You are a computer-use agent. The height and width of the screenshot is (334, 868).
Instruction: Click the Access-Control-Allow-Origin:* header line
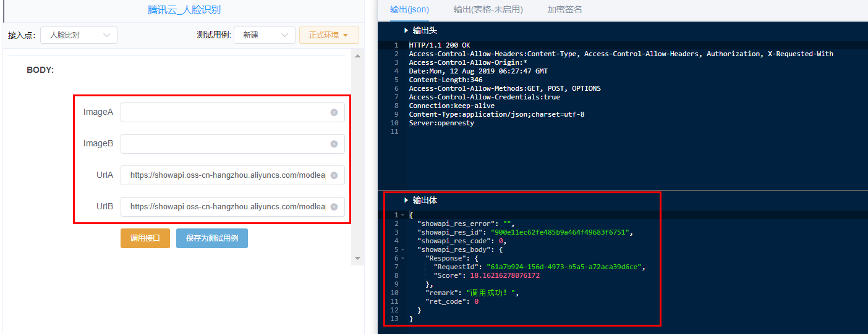(x=468, y=62)
